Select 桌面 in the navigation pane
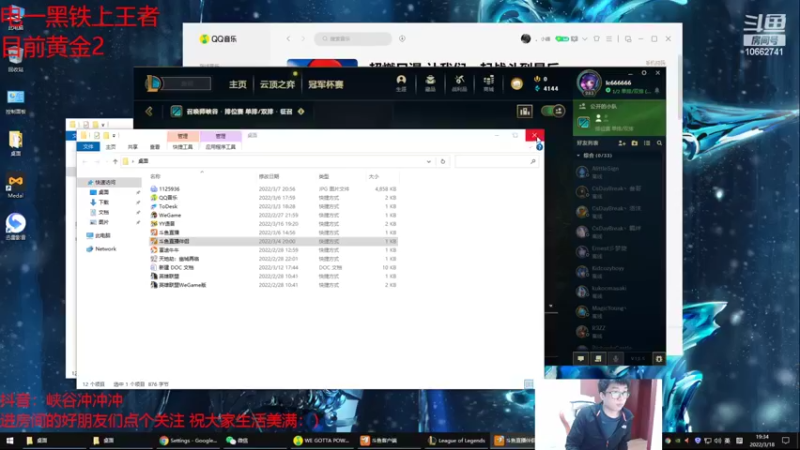 (104, 192)
